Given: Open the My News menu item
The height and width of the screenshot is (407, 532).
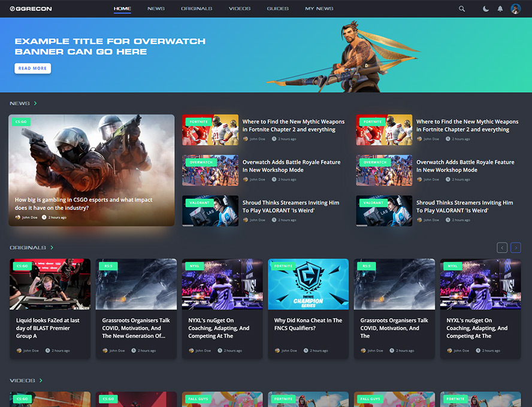Looking at the screenshot, I should click(319, 8).
